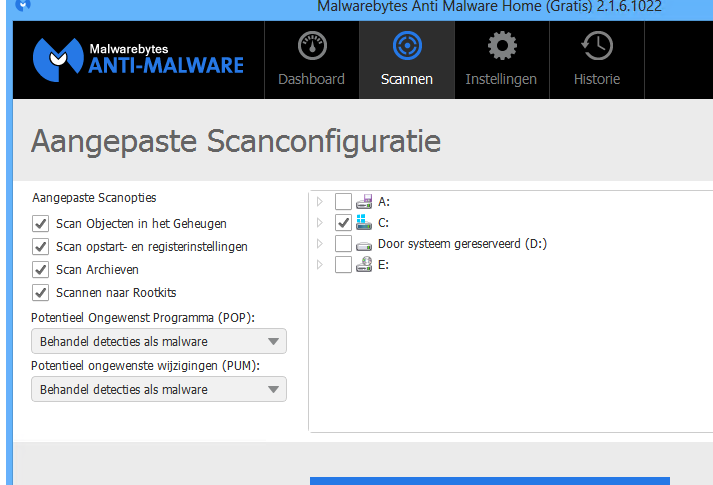Disable Scan Archieven checkbox
This screenshot has height=485, width=713.
pos(41,270)
